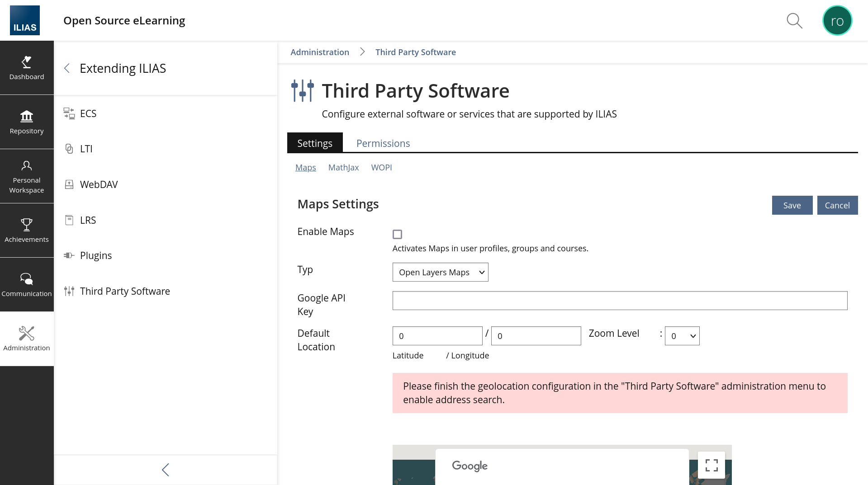The height and width of the screenshot is (485, 868).
Task: Click the ILIAS logo
Action: pyautogui.click(x=25, y=20)
